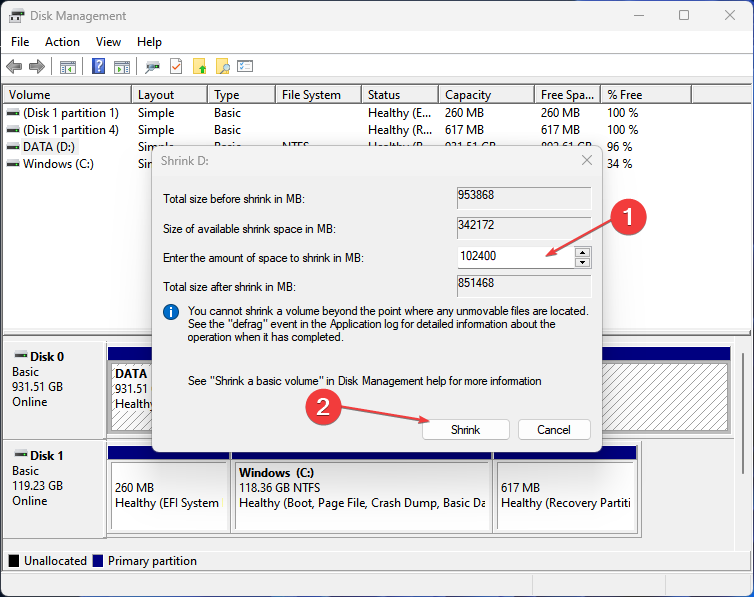
Task: Open the Help menu
Action: coord(149,42)
